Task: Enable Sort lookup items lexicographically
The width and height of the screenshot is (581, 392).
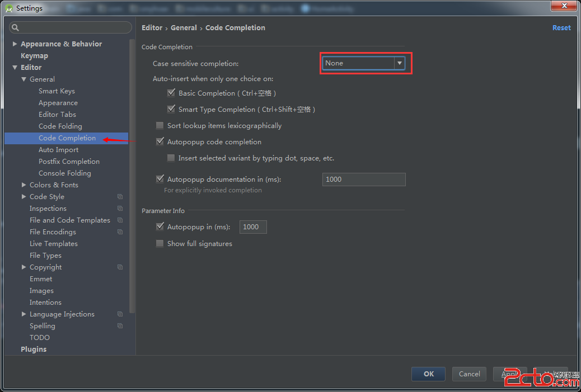Action: [x=160, y=125]
